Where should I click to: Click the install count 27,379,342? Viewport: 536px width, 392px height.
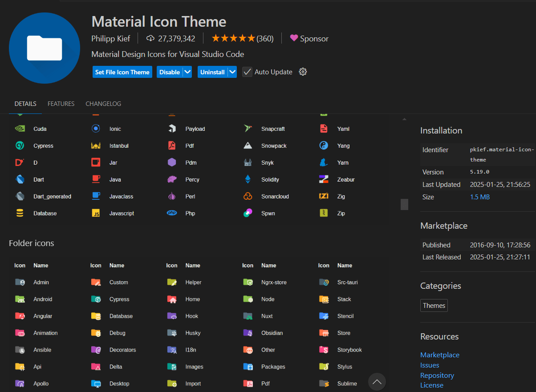click(171, 39)
